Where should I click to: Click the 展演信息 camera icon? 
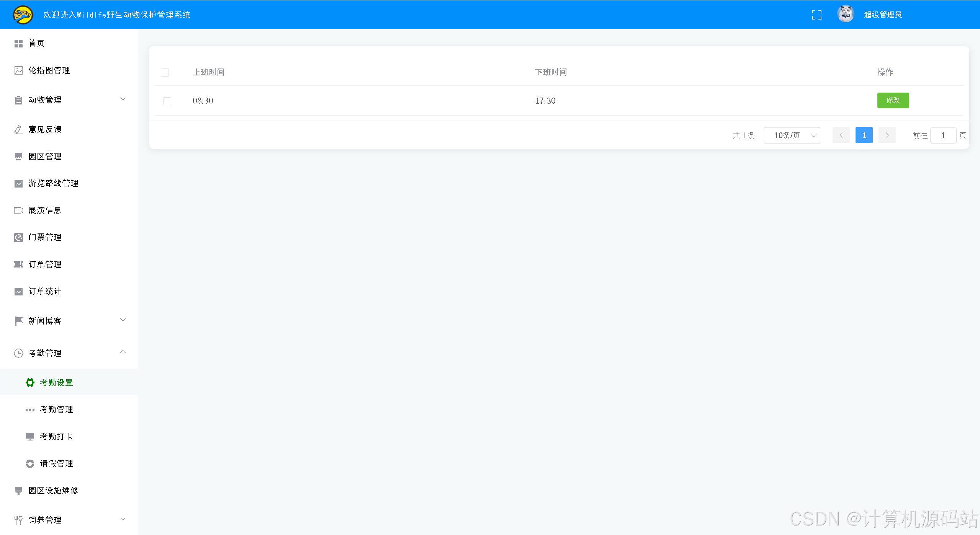18,210
